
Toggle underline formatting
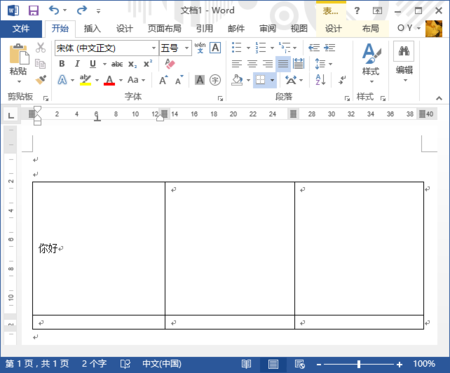pos(93,64)
